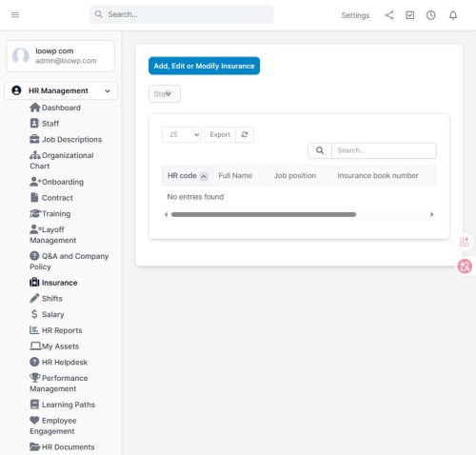The image size is (476, 455).
Task: Click the pink circular floating icon
Action: pos(465,266)
